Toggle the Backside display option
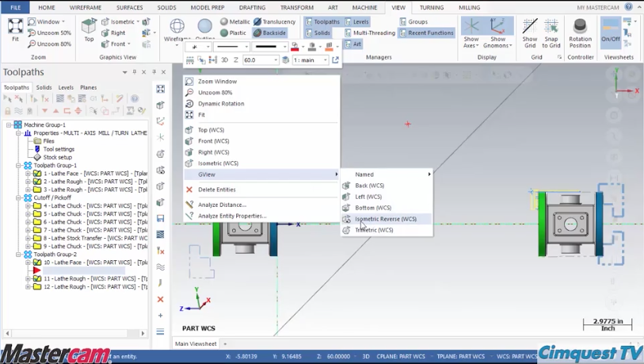 point(269,33)
